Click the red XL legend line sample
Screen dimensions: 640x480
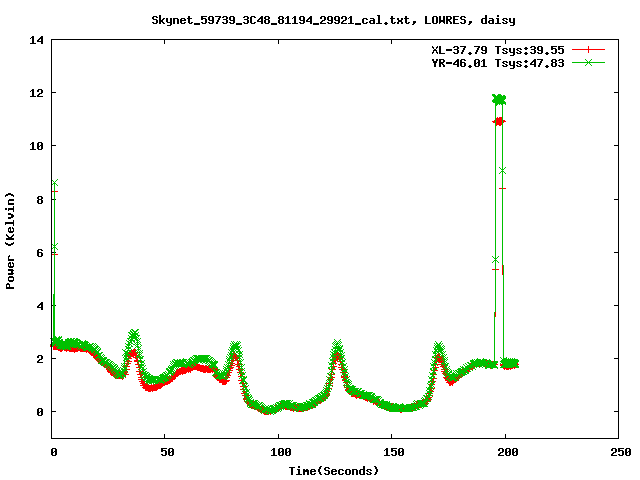click(x=588, y=50)
